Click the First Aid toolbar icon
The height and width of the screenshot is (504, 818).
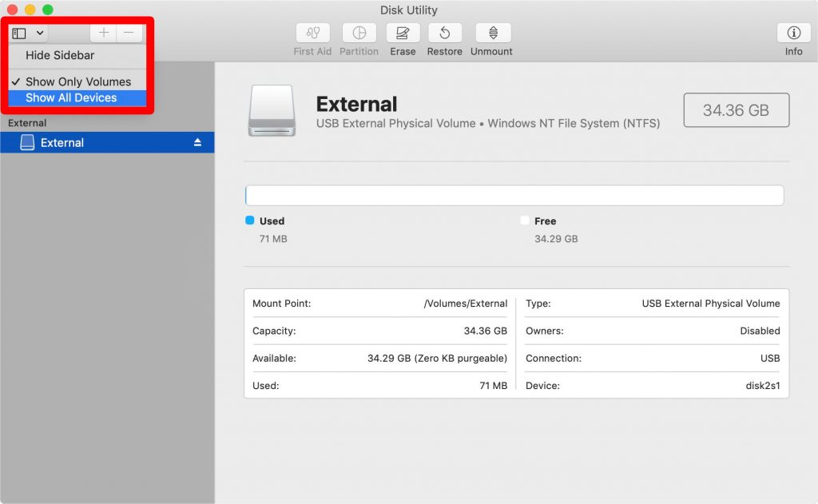tap(312, 33)
